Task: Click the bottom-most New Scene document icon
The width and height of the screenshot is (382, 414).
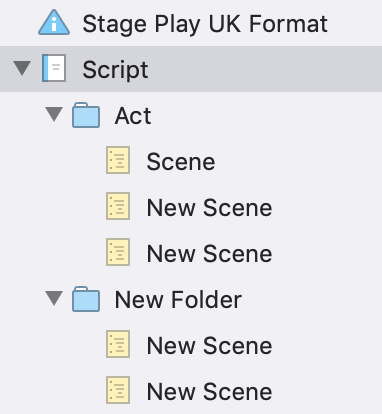Action: (118, 390)
